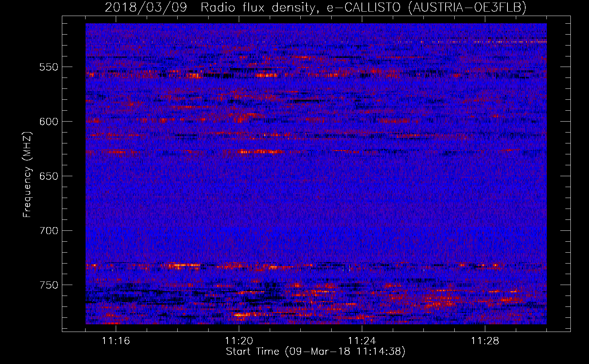This screenshot has width=589, height=364.
Task: Click the 11:16 time tick label
Action: click(116, 341)
